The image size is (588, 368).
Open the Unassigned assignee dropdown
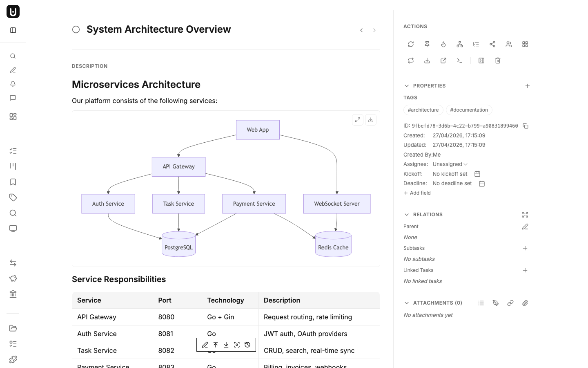(x=449, y=164)
